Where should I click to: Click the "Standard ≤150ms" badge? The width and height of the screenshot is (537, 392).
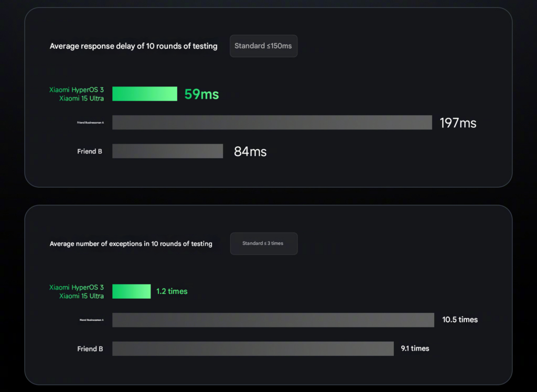click(263, 46)
